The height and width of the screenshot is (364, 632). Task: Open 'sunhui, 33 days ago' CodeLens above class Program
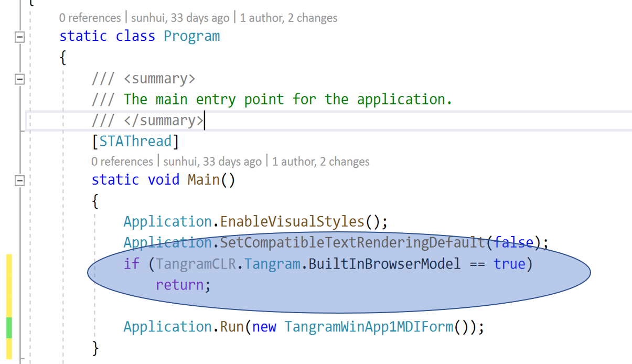tap(180, 18)
